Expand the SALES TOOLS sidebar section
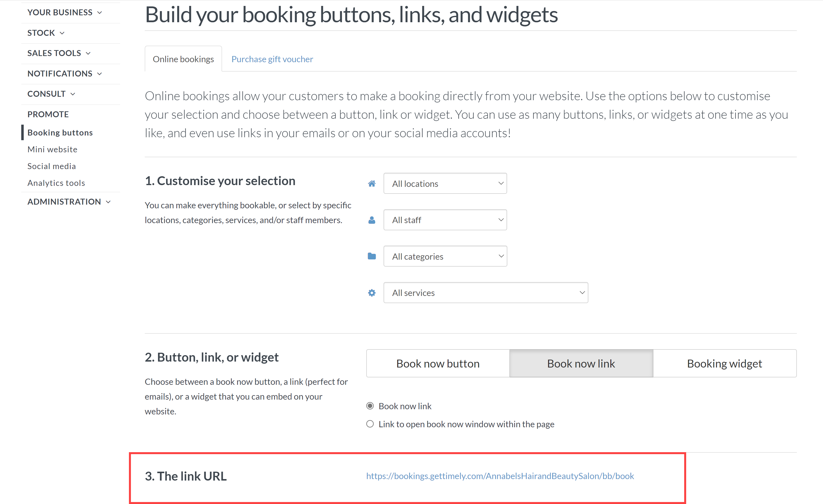The image size is (823, 504). 59,53
